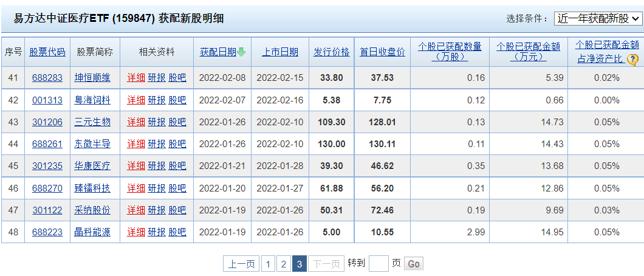The width and height of the screenshot is (644, 276).
Task: Click 研报 for 粤海饲料 row
Action: tap(157, 100)
